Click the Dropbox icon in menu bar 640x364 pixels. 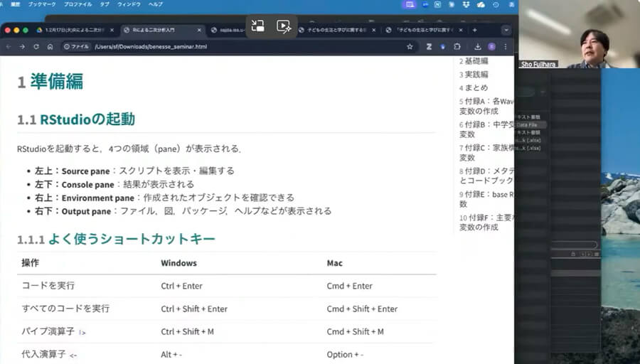coord(466,5)
